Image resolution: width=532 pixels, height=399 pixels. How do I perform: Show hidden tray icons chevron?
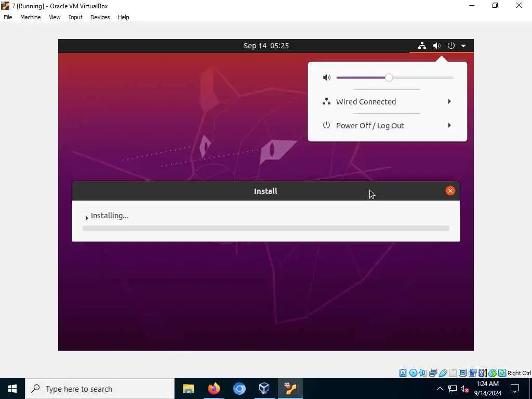pos(440,389)
